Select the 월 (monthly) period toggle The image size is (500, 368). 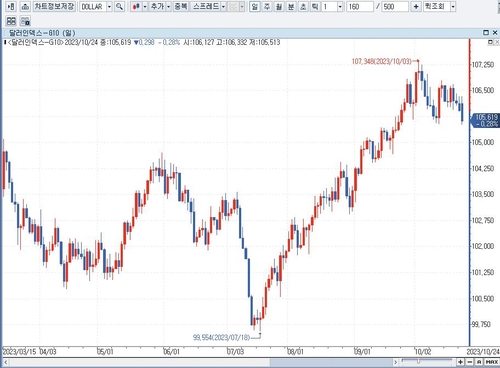pyautogui.click(x=279, y=6)
